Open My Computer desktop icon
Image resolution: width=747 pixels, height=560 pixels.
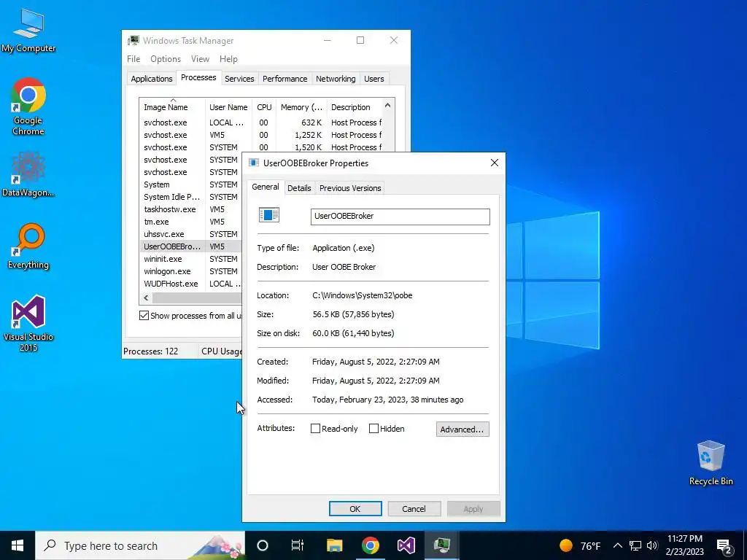[28, 29]
